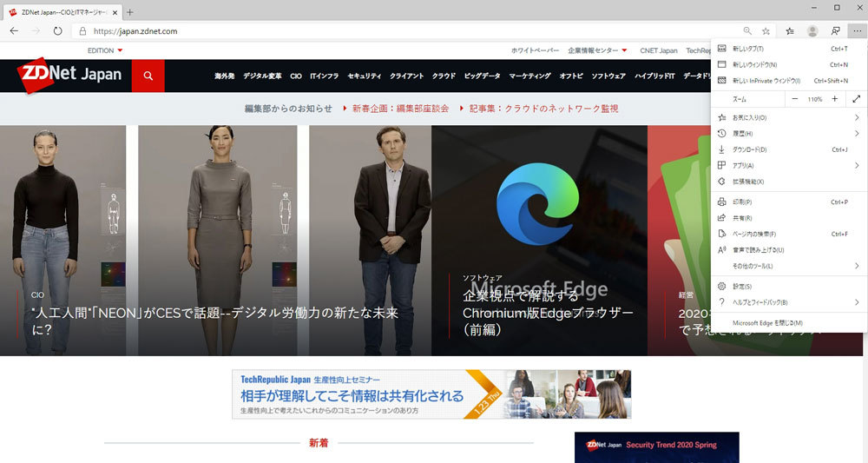Screen dimensions: 868x463
Task: Open the クライアント navigation item
Action: point(407,76)
